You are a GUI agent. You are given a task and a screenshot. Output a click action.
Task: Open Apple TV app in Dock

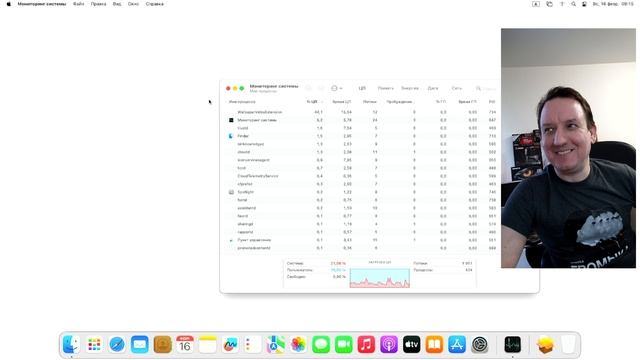[411, 345]
